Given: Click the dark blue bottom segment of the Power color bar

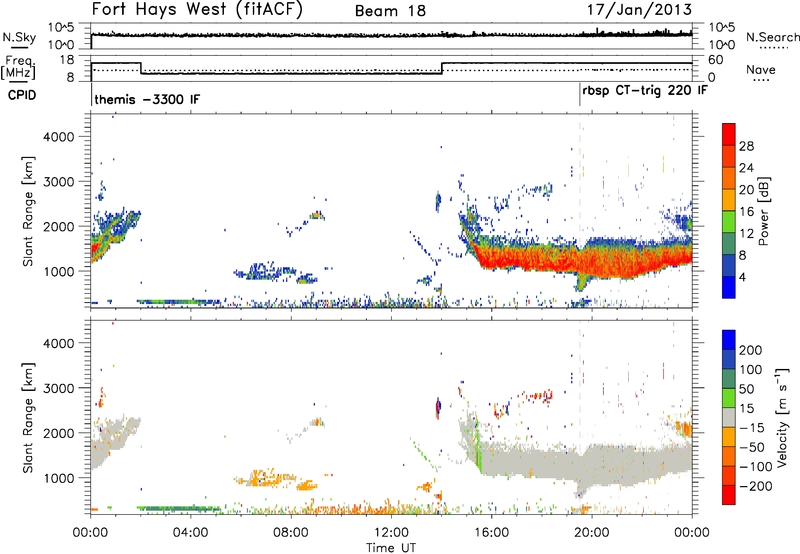Looking at the screenshot, I should [729, 287].
